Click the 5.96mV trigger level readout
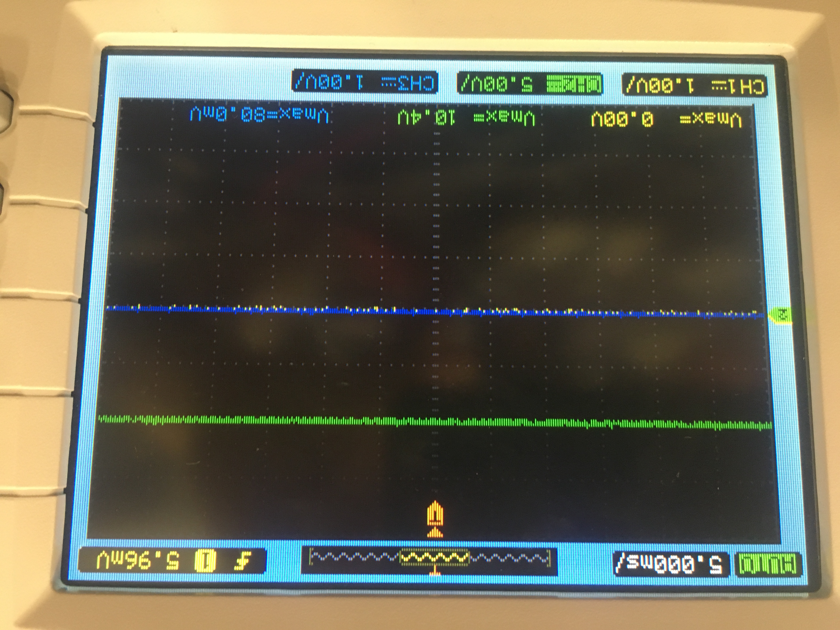Viewport: 840px width, 630px height. [137, 561]
